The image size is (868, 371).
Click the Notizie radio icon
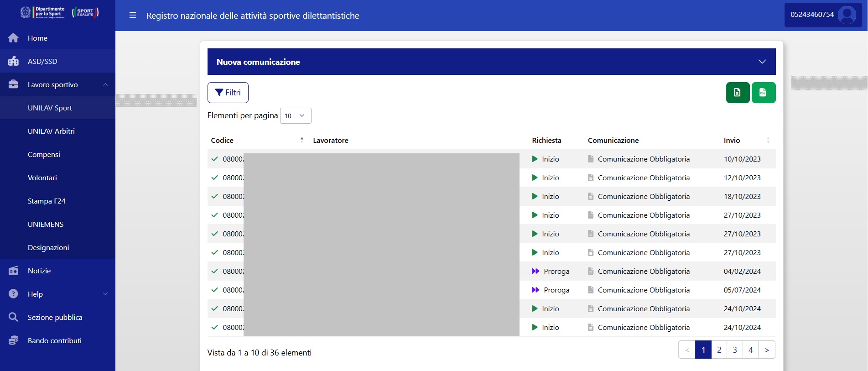pyautogui.click(x=13, y=271)
